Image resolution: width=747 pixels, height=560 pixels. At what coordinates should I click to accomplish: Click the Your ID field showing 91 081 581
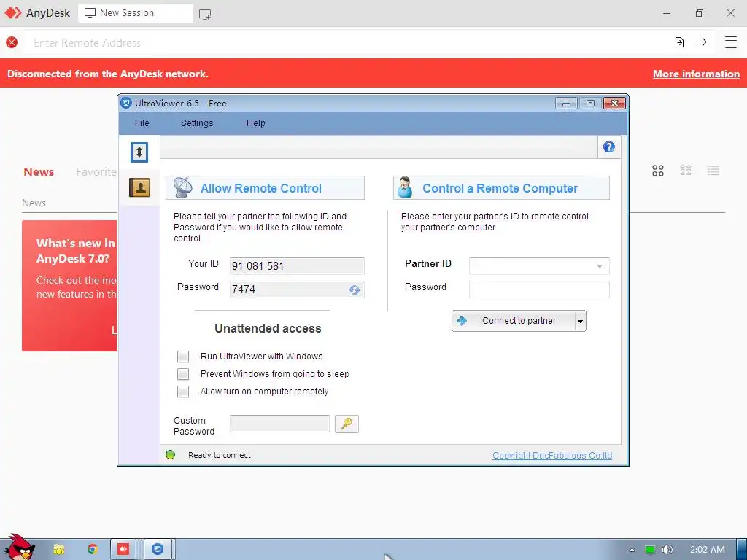pyautogui.click(x=297, y=265)
